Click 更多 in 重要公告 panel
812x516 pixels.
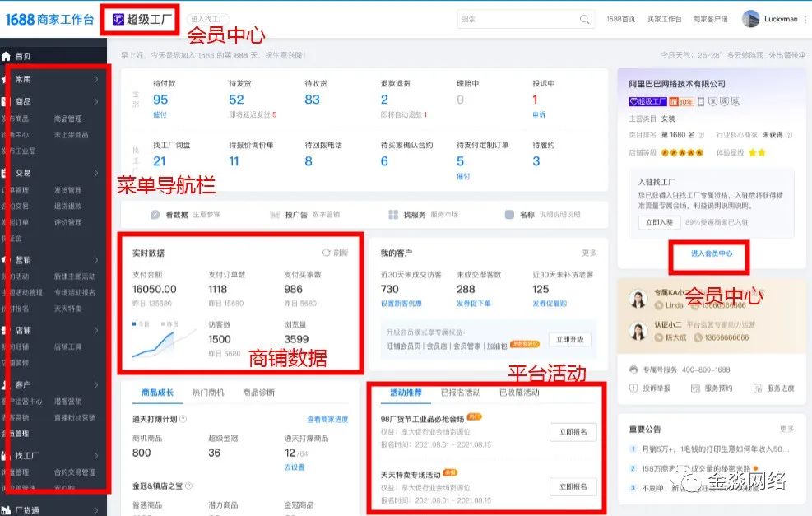[x=787, y=429]
